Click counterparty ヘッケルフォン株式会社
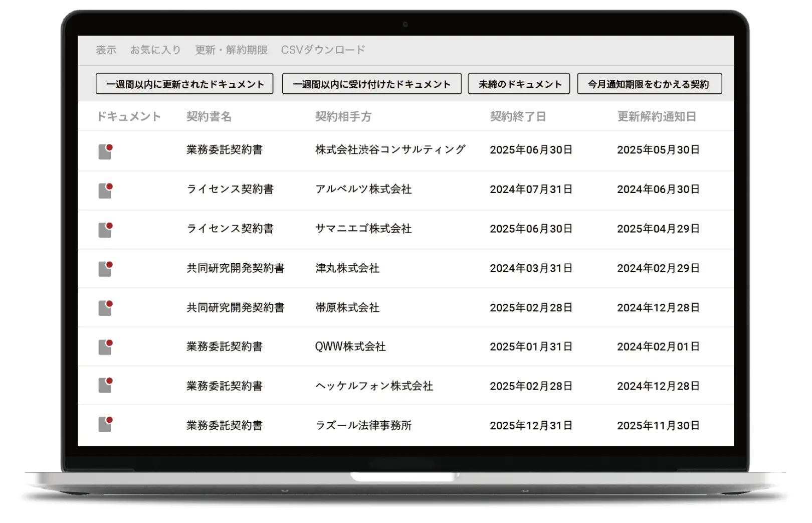The width and height of the screenshot is (812, 523). tap(374, 386)
